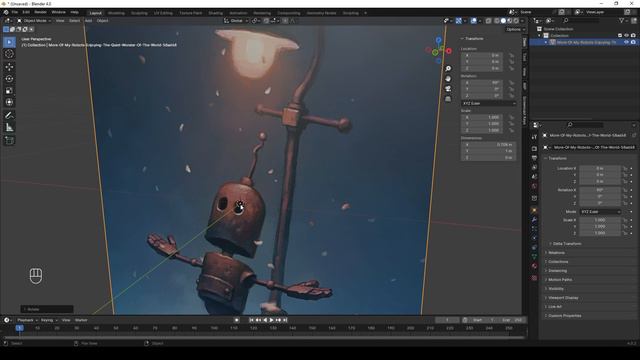
Task: Open the File menu
Action: click(15, 12)
